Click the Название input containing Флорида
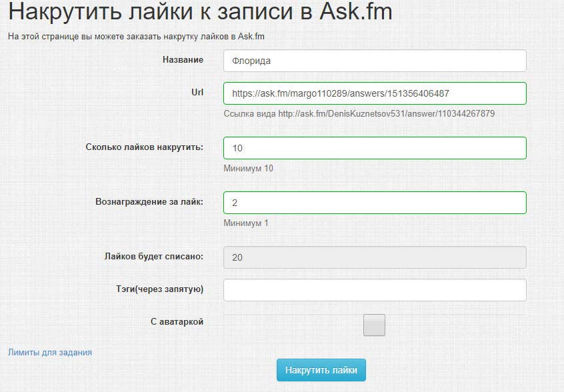This screenshot has height=392, width=564. point(374,61)
